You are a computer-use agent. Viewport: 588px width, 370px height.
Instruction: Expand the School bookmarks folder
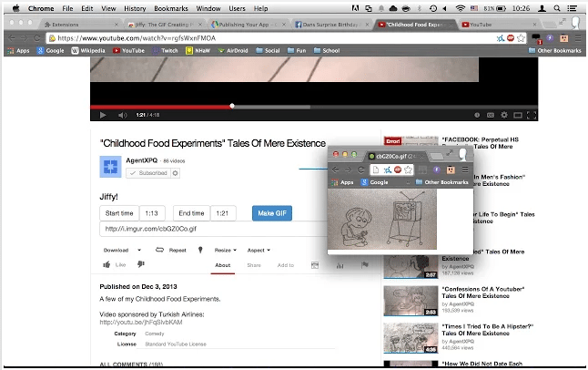pos(327,50)
